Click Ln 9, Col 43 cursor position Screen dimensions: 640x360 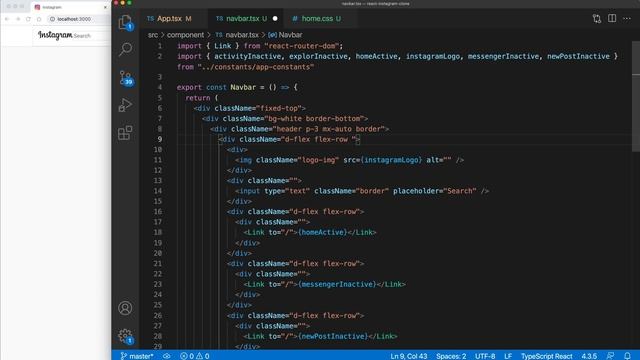point(409,356)
